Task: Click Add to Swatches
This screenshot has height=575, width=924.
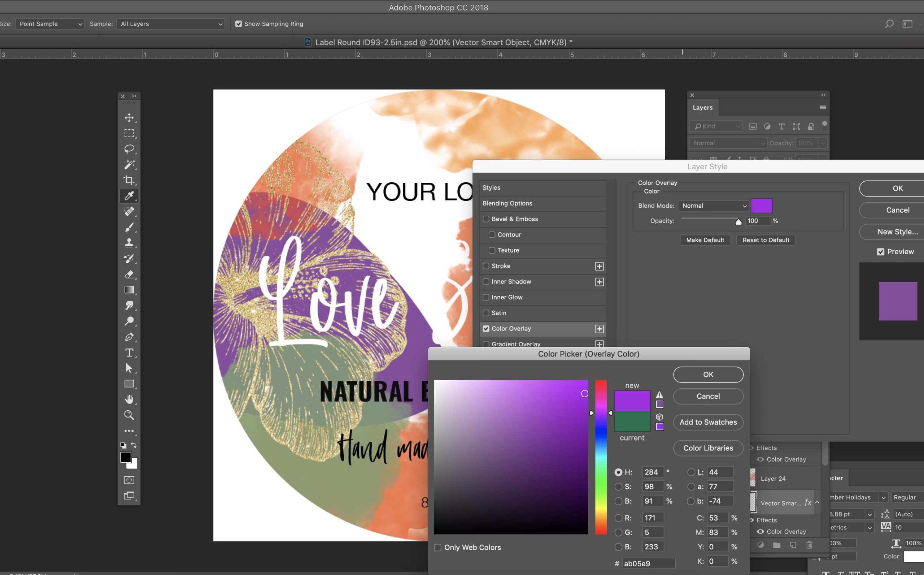Action: [x=708, y=422]
